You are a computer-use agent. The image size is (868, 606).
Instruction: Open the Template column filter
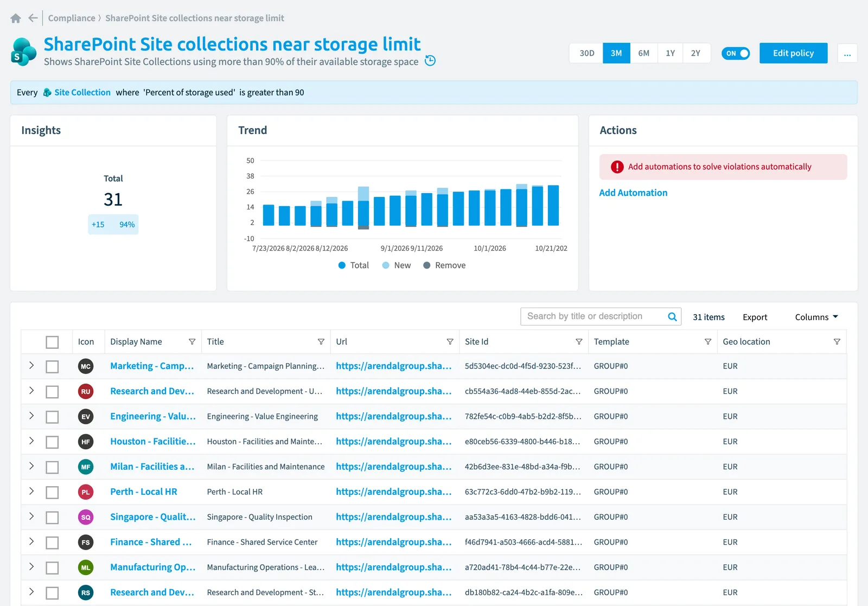(x=708, y=342)
